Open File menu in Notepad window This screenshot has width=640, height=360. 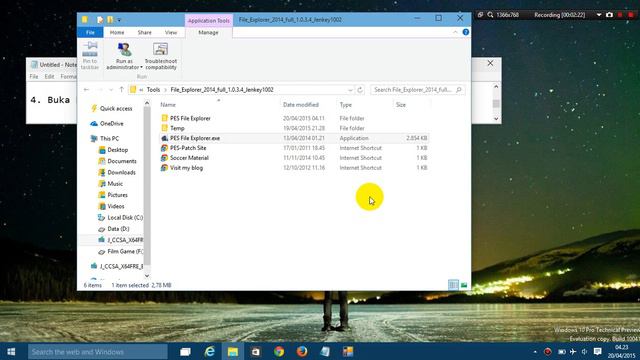(x=34, y=77)
